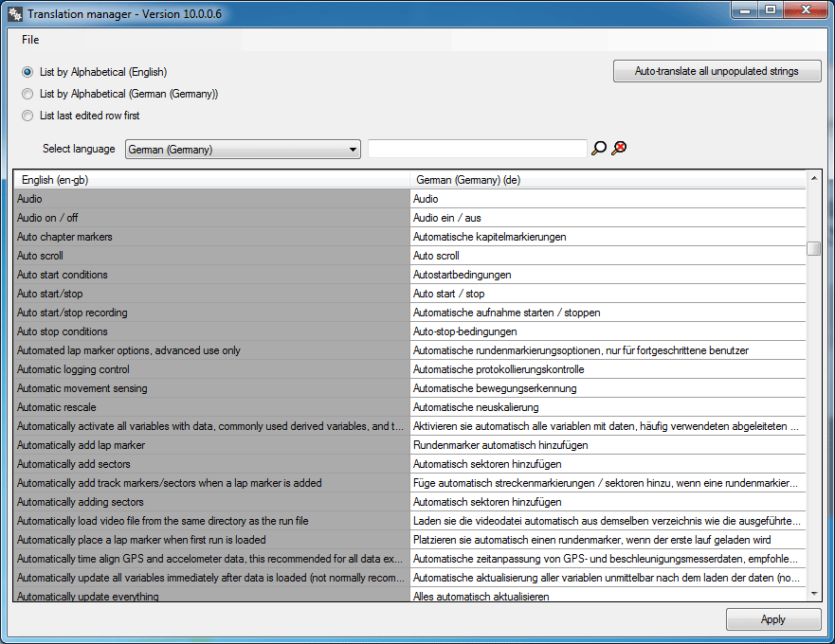
Task: Click the search text input field
Action: pyautogui.click(x=477, y=149)
